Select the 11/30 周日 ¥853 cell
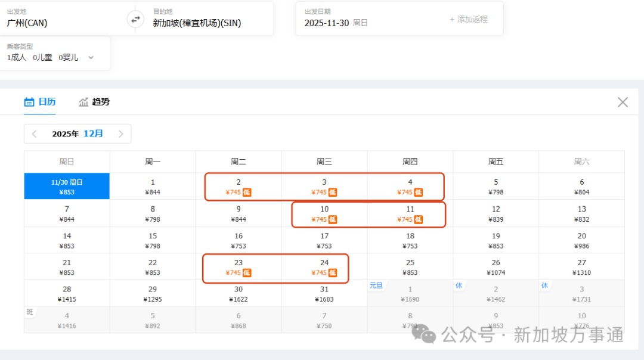The width and height of the screenshot is (644, 360). [x=67, y=187]
